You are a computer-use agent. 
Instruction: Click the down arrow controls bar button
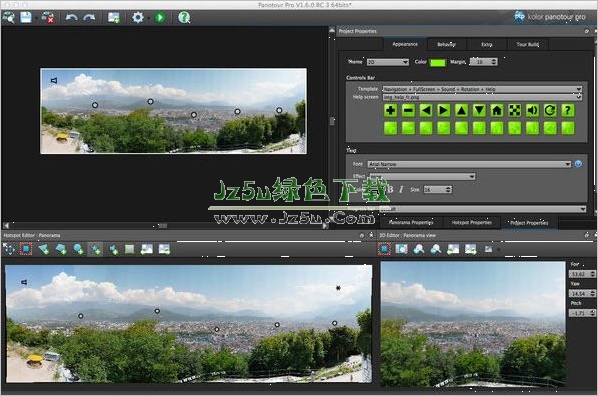479,111
